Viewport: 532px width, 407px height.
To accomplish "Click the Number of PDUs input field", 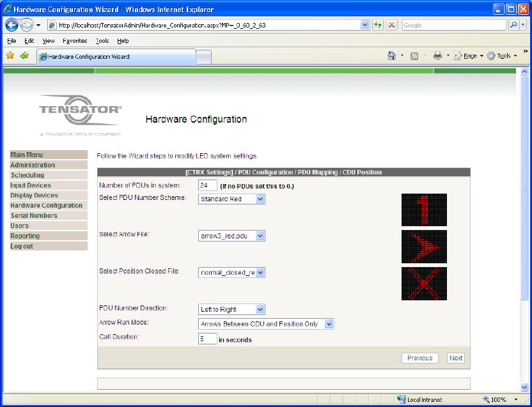I will pyautogui.click(x=208, y=185).
